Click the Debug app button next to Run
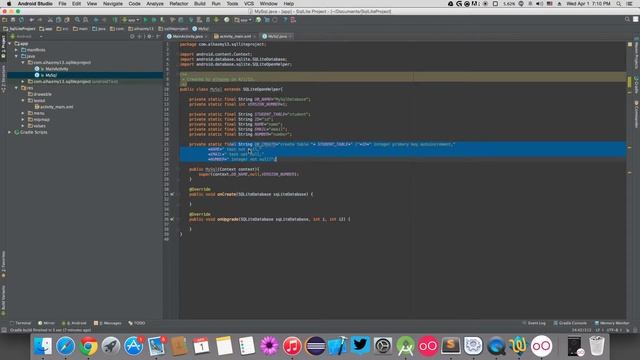 [x=154, y=20]
